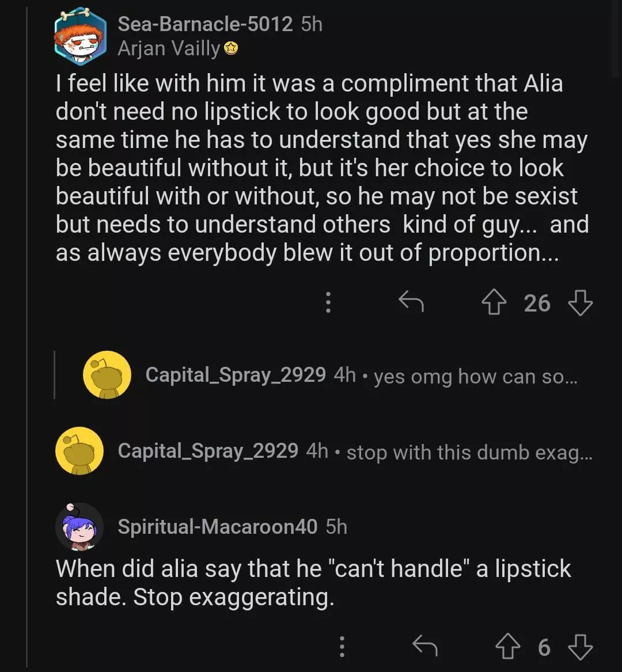Tap the award badge beside Arjan Vailly
The image size is (622, 672).
coord(232,50)
